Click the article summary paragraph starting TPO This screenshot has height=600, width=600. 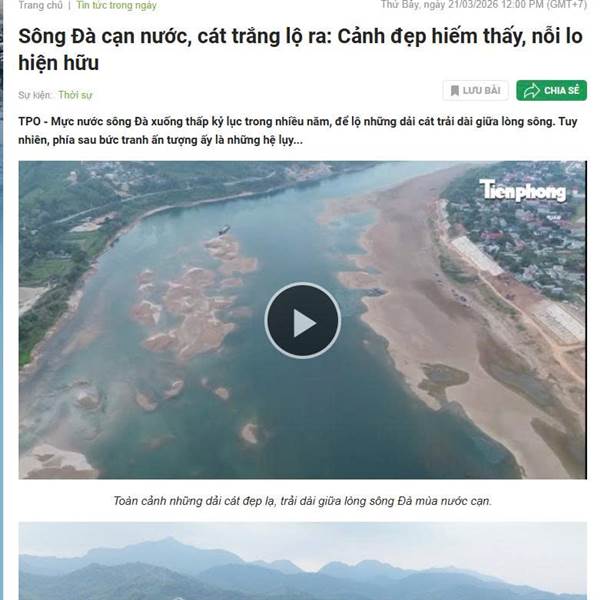pyautogui.click(x=298, y=131)
